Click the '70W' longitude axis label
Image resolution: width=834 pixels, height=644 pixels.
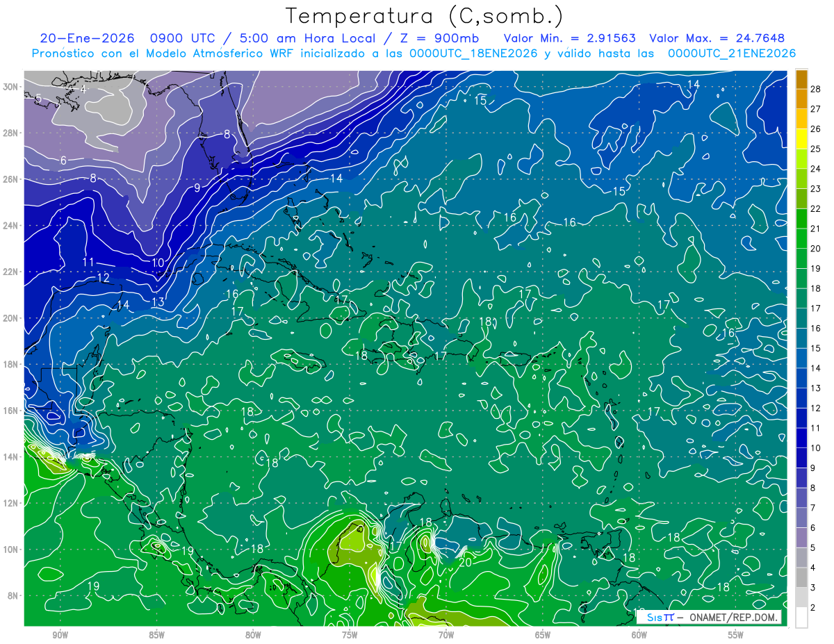(x=446, y=636)
